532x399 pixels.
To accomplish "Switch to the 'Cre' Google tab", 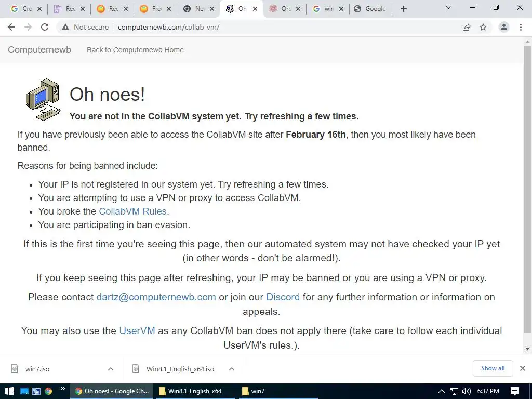I will coord(21,9).
